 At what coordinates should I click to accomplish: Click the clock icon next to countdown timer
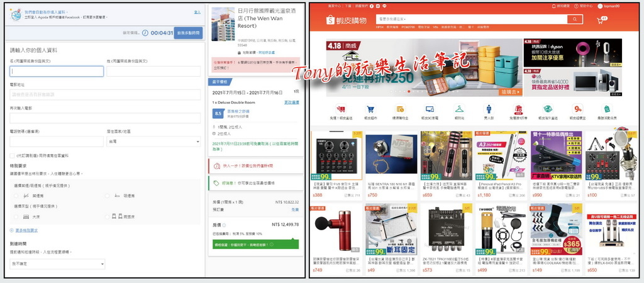(x=145, y=33)
